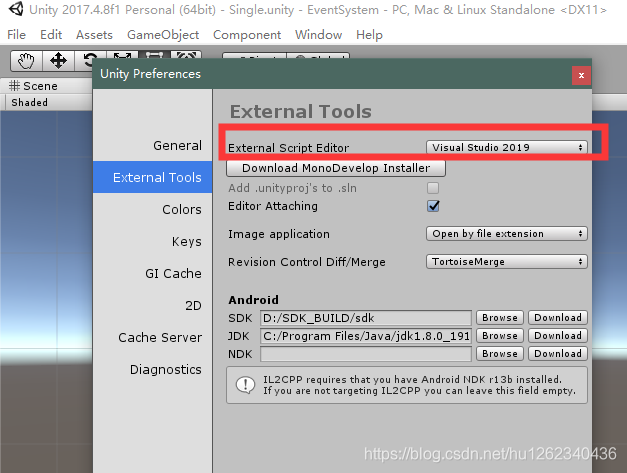The width and height of the screenshot is (627, 473).
Task: Click the empty NDK path field
Action: pos(366,354)
